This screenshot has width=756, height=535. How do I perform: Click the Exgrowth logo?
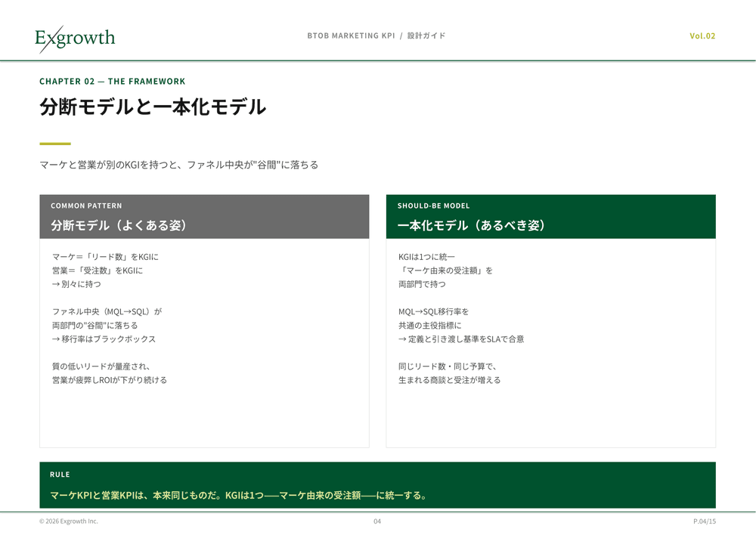pyautogui.click(x=75, y=39)
